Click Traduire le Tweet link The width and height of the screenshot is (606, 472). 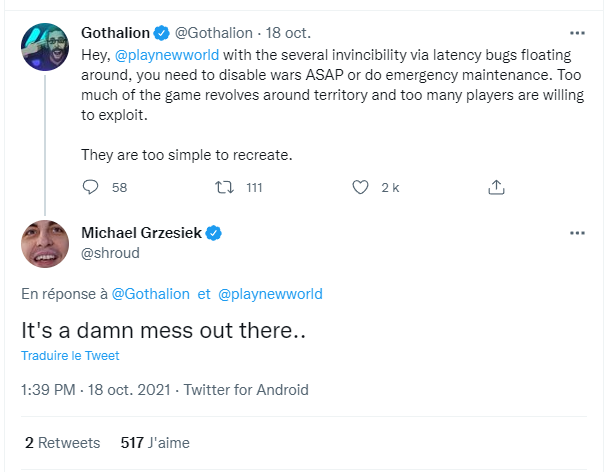pos(70,356)
